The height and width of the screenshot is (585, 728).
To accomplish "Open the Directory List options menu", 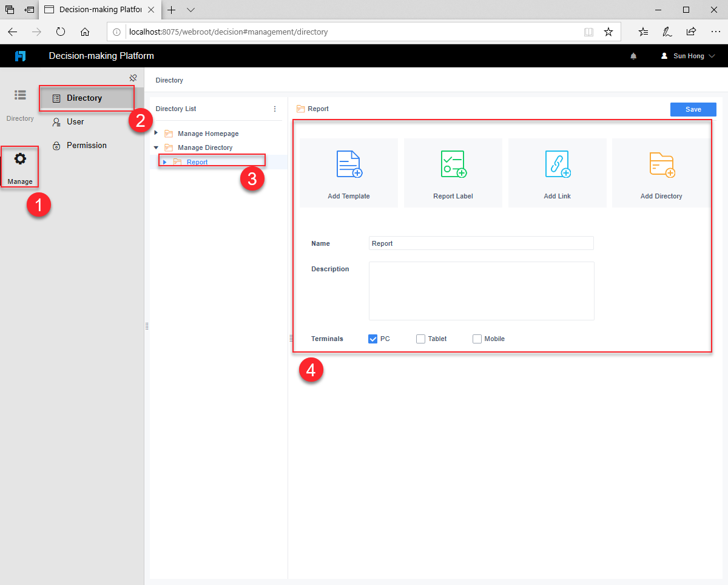I will [275, 108].
